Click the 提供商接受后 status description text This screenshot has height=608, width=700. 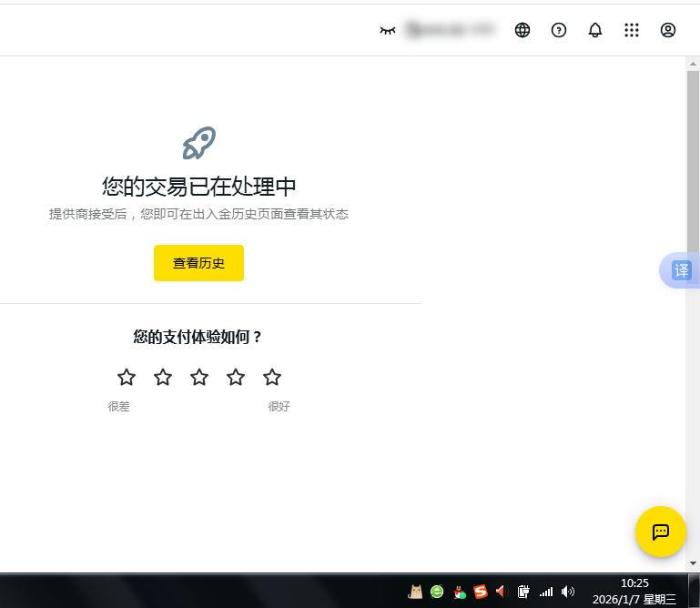point(198,214)
